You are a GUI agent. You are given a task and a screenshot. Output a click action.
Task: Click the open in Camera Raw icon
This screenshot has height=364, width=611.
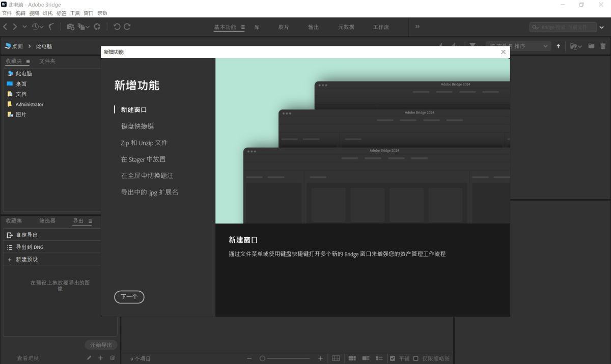97,26
